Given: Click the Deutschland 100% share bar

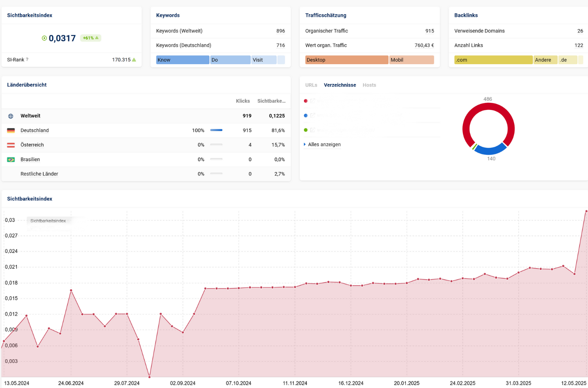Looking at the screenshot, I should pyautogui.click(x=216, y=130).
